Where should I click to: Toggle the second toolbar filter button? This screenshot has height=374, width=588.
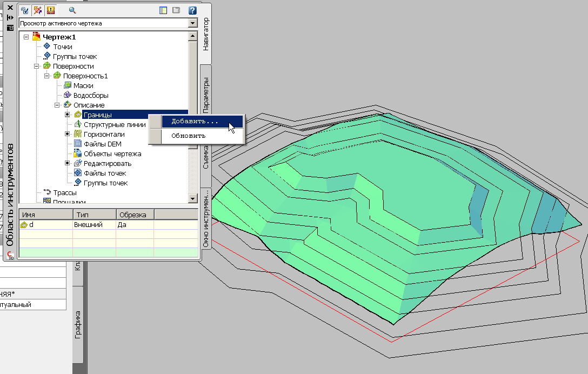click(37, 10)
